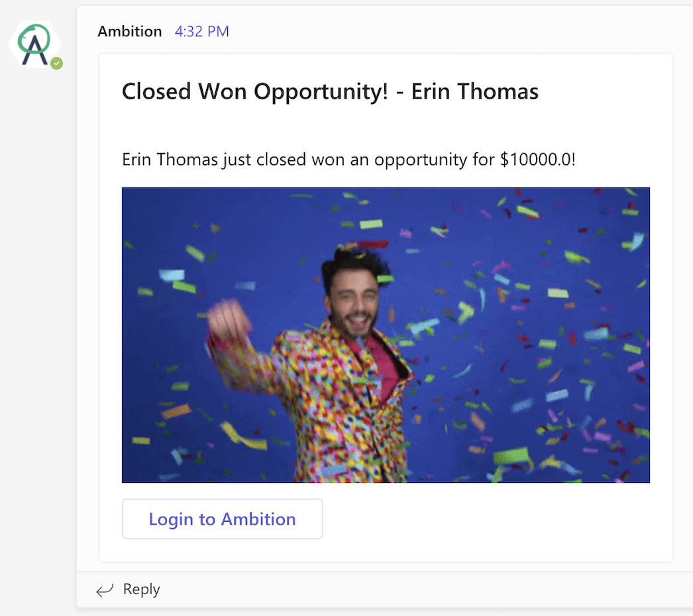Click the reply bar's empty area
This screenshot has height=616, width=693.
point(424,590)
